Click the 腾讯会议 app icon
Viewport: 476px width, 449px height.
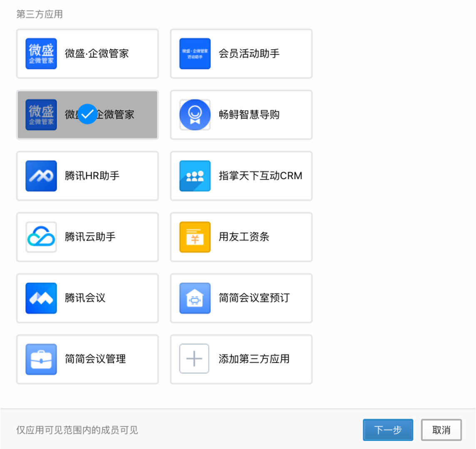tap(41, 298)
